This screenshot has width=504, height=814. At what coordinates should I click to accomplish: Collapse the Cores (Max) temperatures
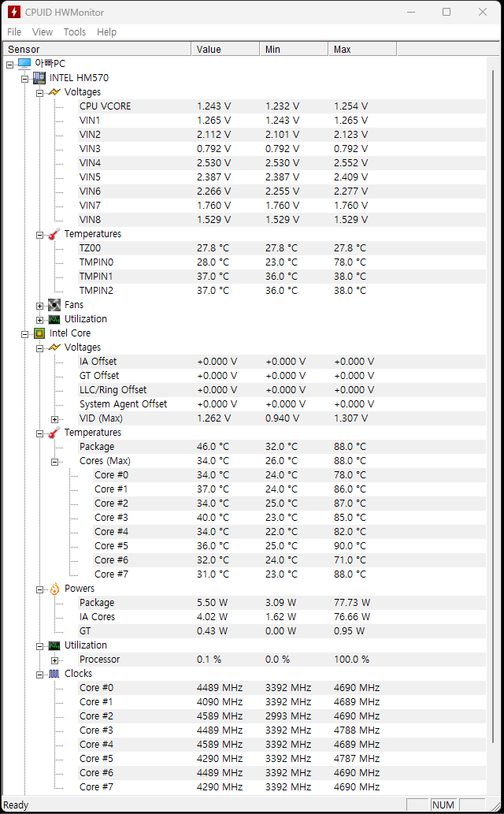[54, 462]
